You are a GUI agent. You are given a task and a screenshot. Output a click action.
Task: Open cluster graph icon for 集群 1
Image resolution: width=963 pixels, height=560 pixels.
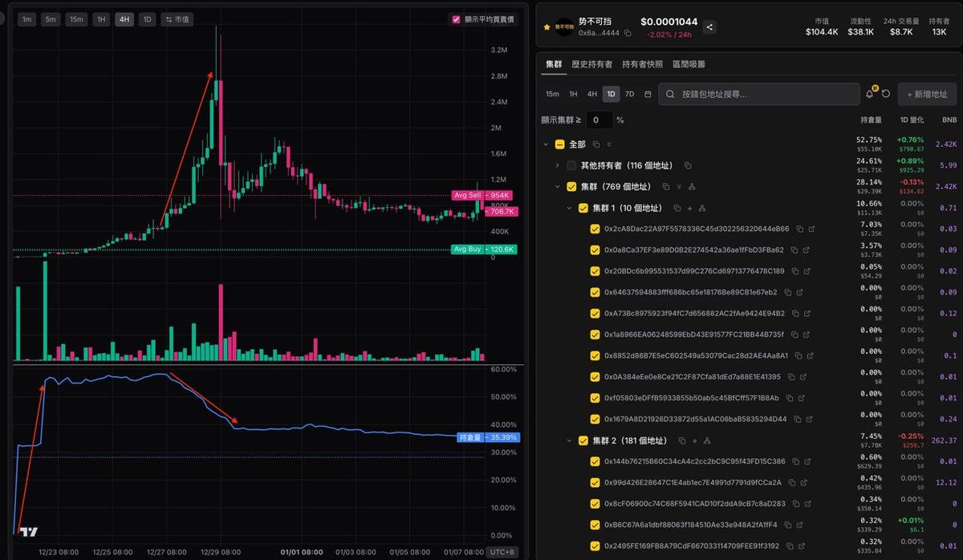[x=701, y=208]
